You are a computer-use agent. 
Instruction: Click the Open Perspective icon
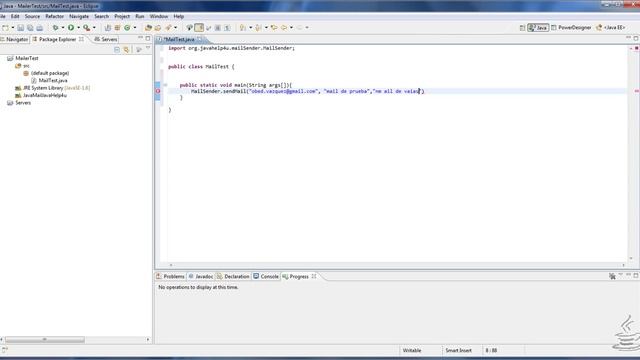pos(522,27)
